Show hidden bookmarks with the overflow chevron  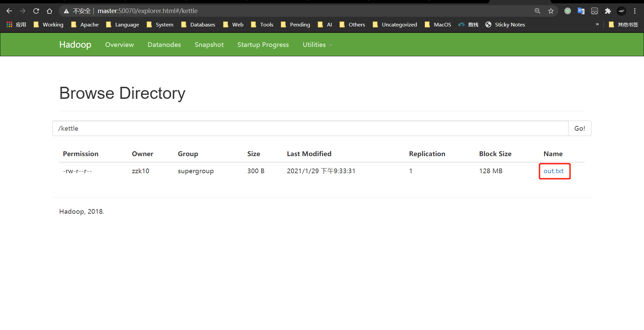(597, 24)
